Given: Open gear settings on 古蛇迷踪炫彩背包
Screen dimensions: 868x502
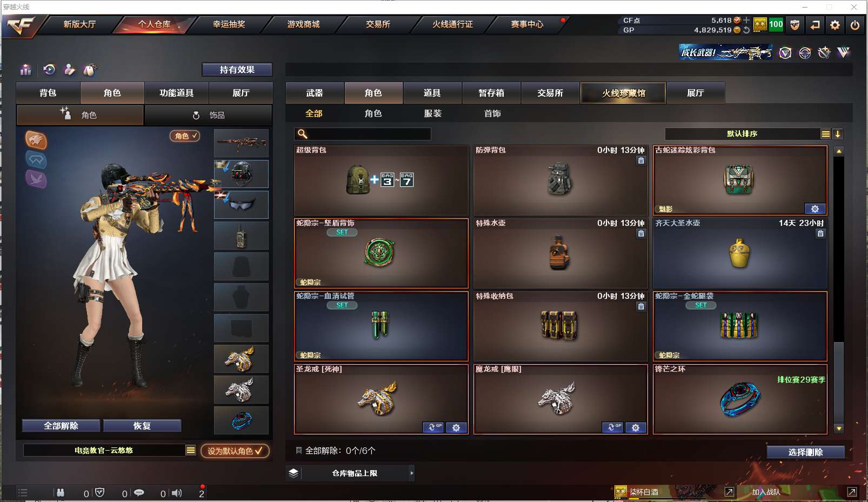Looking at the screenshot, I should pyautogui.click(x=815, y=209).
